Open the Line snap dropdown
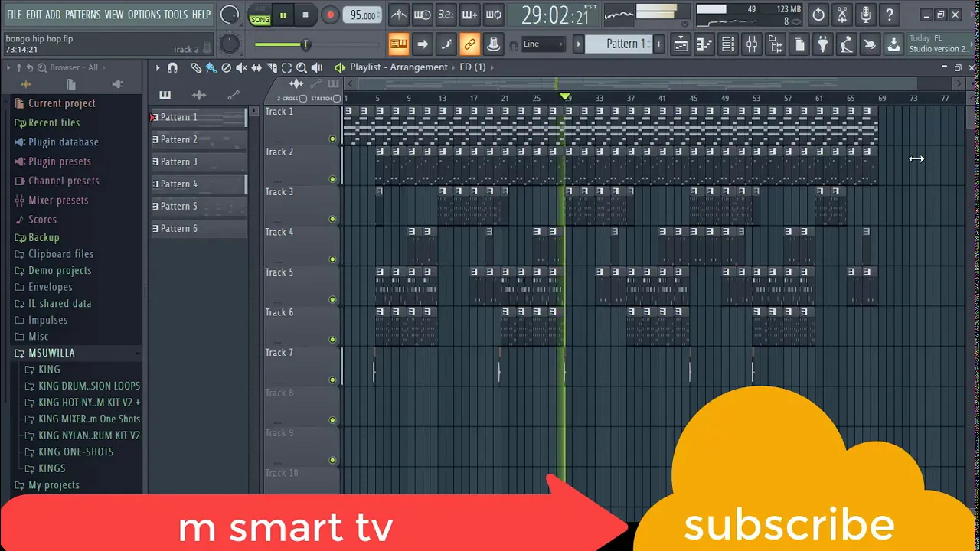The image size is (980, 551). pos(543,44)
